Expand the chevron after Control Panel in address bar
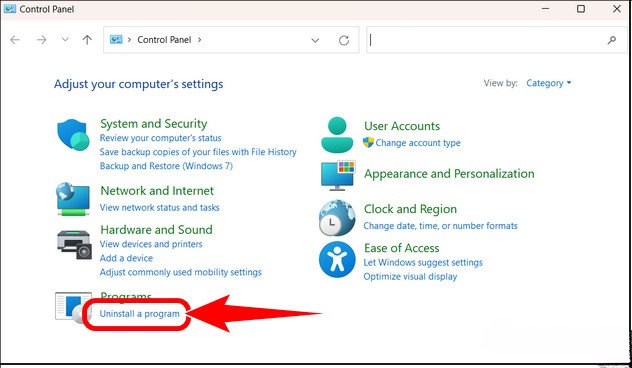The height and width of the screenshot is (368, 632). click(200, 40)
